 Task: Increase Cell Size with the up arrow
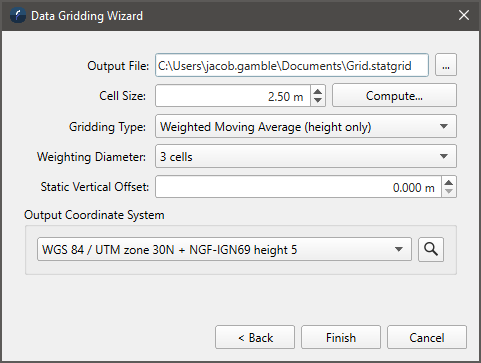tap(318, 91)
